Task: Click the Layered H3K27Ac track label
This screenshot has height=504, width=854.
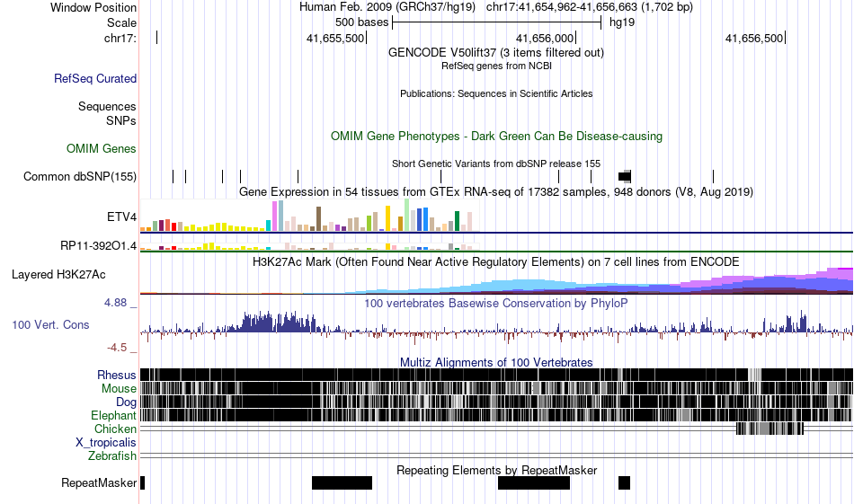Action: pyautogui.click(x=58, y=274)
